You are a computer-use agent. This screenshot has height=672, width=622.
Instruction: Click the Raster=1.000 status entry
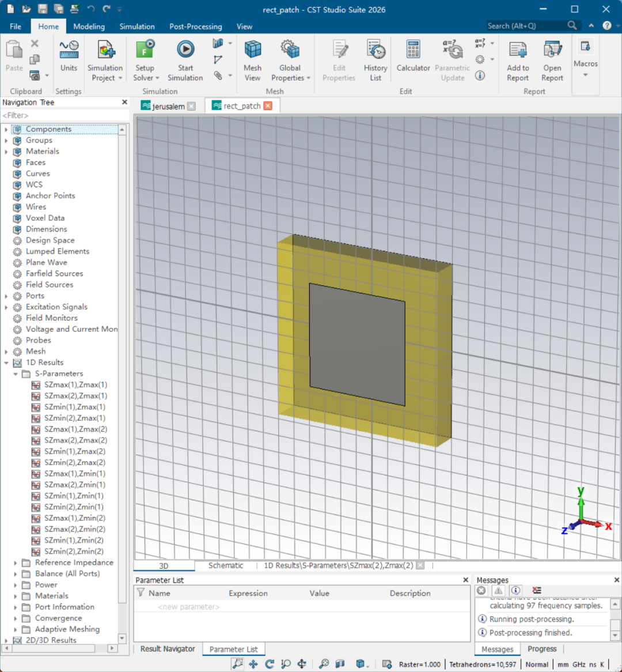tap(419, 665)
